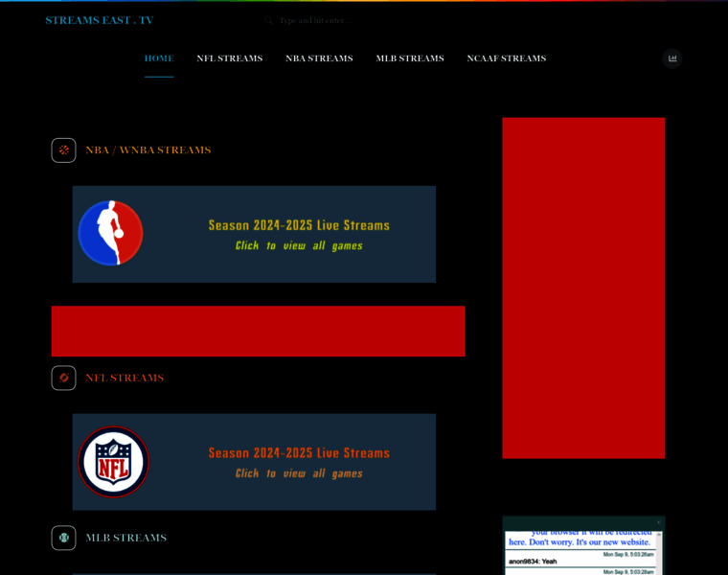The image size is (728, 575).
Task: Open NCAAF Streams from the navigation
Action: pyautogui.click(x=506, y=58)
